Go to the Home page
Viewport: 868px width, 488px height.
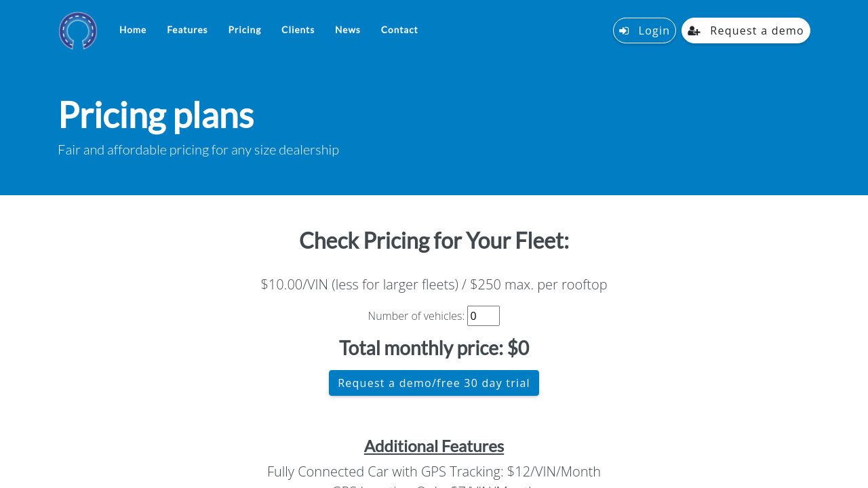[x=133, y=30]
